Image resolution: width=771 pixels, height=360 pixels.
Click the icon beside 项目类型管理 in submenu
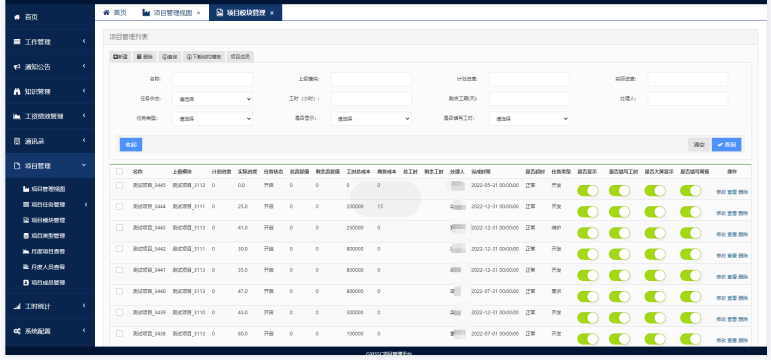tap(26, 236)
